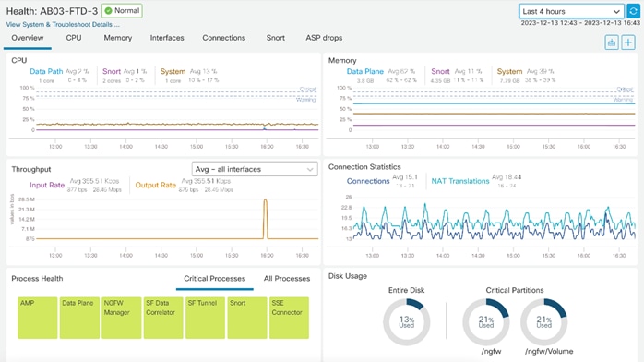Select the Connections tab
Image resolution: width=644 pixels, height=362 pixels.
(224, 38)
